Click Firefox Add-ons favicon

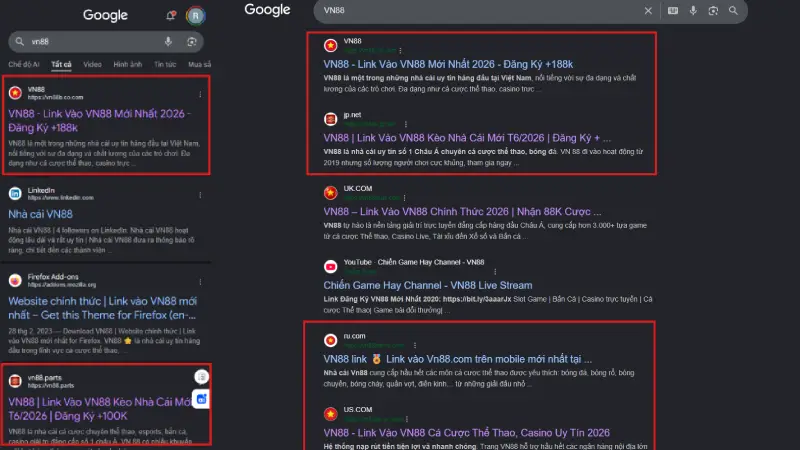(15, 280)
